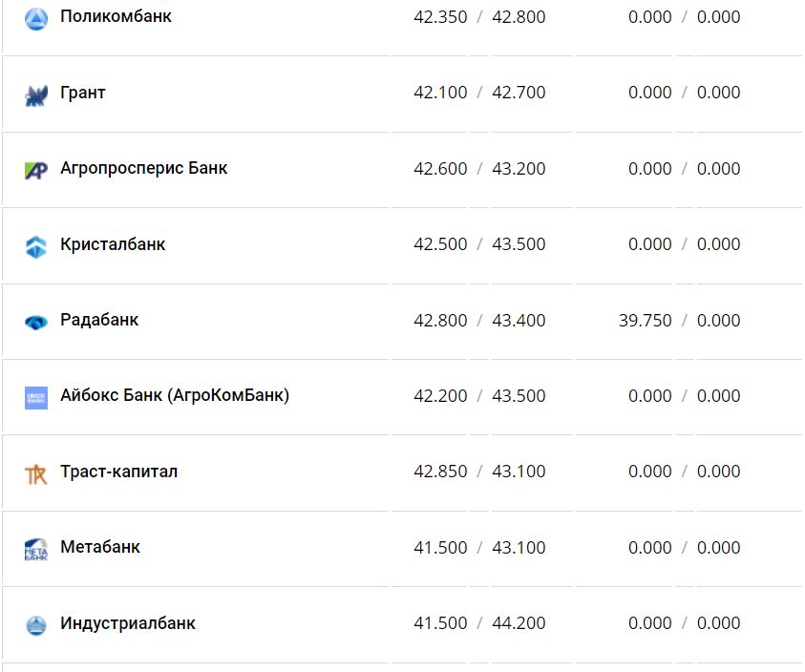Click the Грант bank logo icon
The height and width of the screenshot is (672, 805).
click(x=35, y=94)
